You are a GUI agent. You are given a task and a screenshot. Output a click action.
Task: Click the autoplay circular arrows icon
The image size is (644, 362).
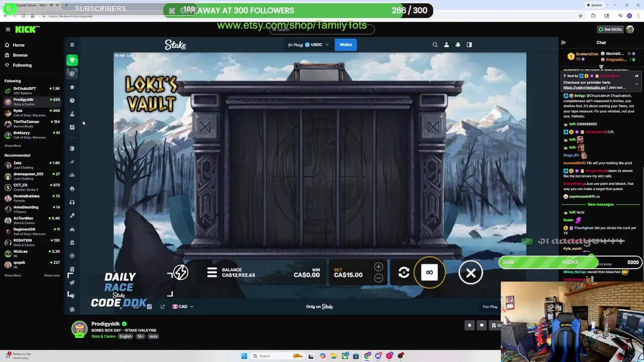coord(404,273)
